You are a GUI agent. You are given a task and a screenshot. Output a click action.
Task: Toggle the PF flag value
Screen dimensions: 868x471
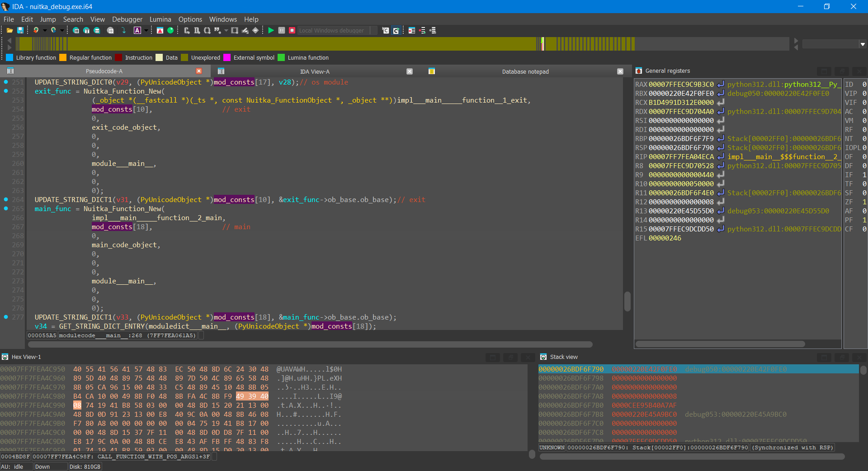tap(864, 220)
